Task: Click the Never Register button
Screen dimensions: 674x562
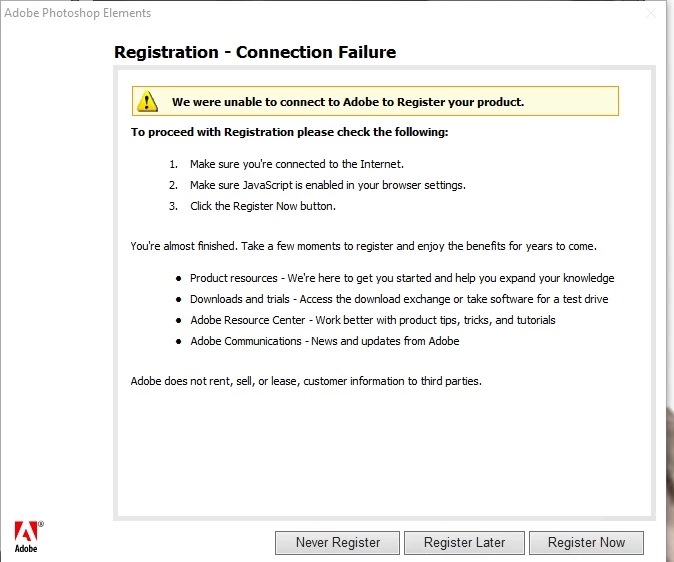Action: [337, 543]
